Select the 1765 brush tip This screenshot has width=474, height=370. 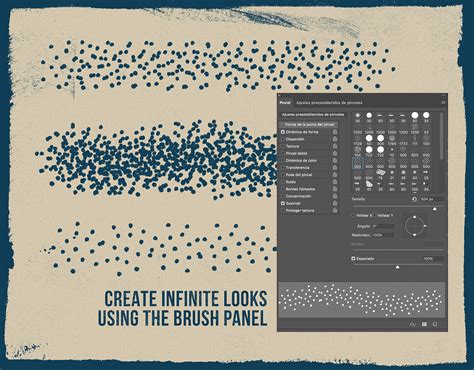pos(392,140)
